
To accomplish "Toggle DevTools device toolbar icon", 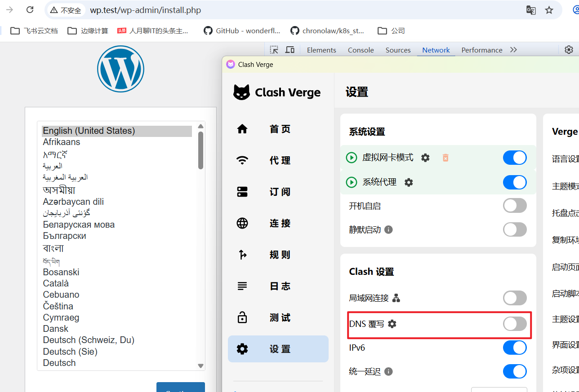I will click(290, 50).
